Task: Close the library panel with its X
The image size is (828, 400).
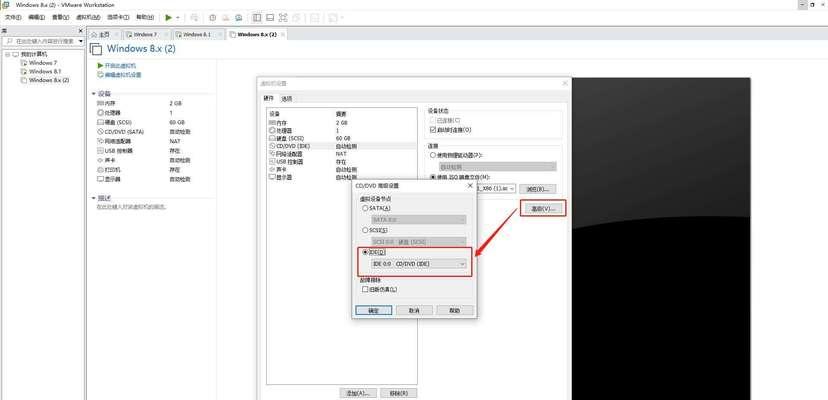Action: [x=80, y=31]
